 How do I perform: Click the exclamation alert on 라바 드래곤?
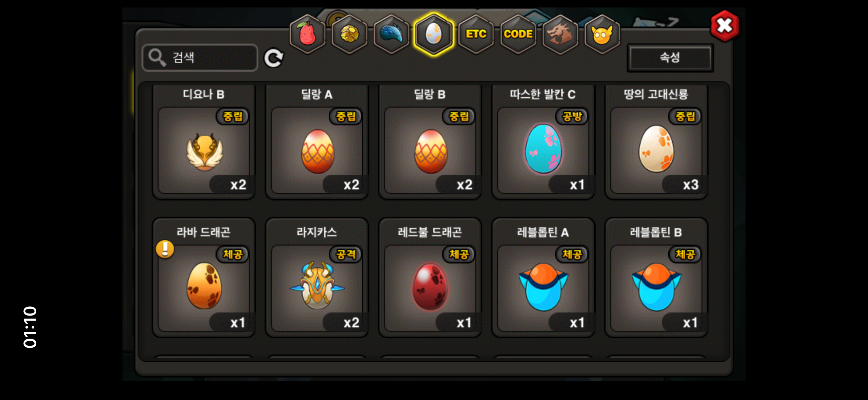(x=165, y=249)
